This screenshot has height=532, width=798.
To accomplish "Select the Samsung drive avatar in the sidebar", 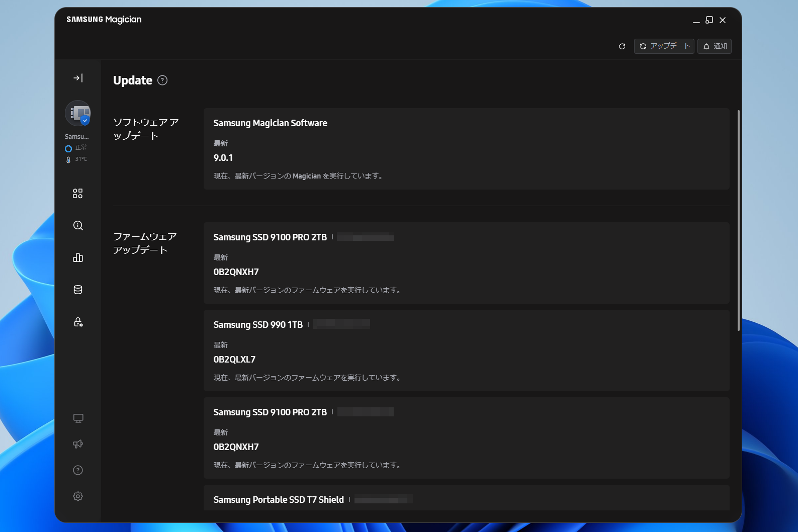I will (x=78, y=113).
